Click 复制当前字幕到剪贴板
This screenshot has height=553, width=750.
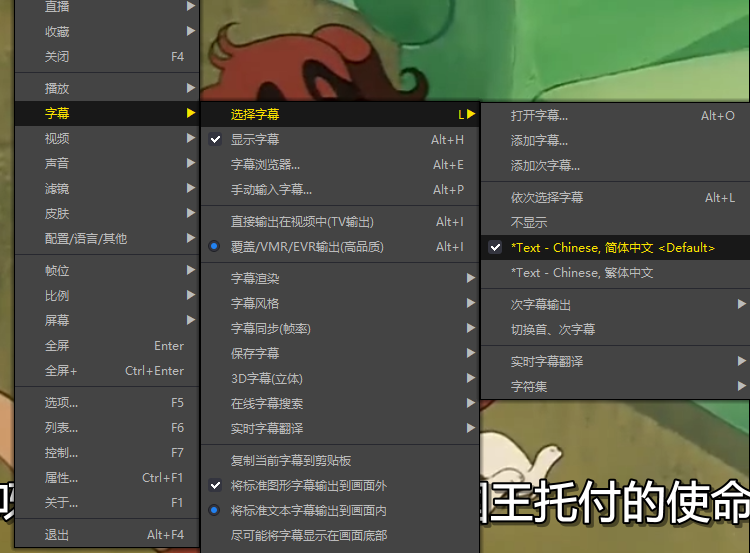click(x=291, y=461)
